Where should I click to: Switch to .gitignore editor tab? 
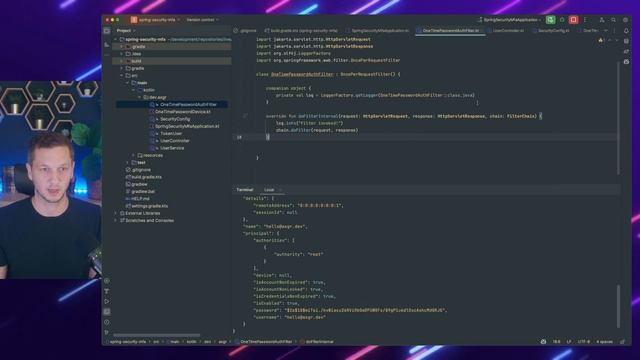coord(245,31)
